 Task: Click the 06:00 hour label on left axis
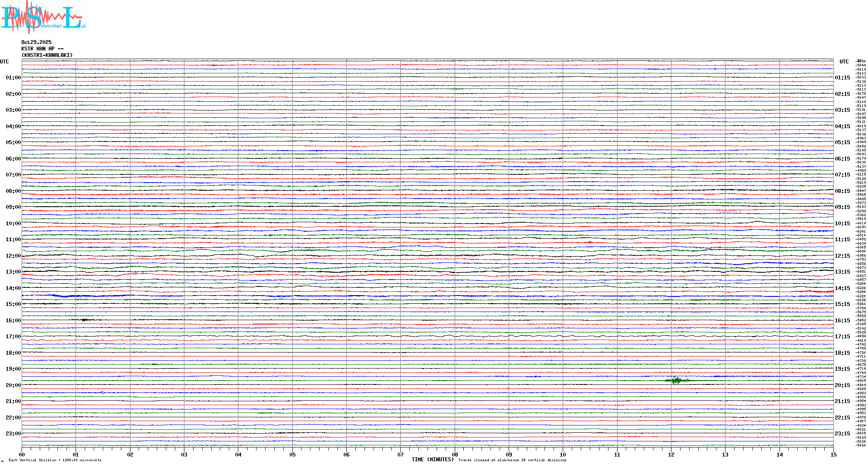click(13, 159)
